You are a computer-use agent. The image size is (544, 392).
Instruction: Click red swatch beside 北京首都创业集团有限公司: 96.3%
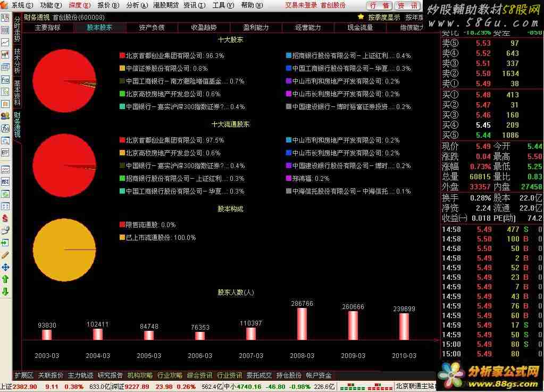click(x=122, y=55)
